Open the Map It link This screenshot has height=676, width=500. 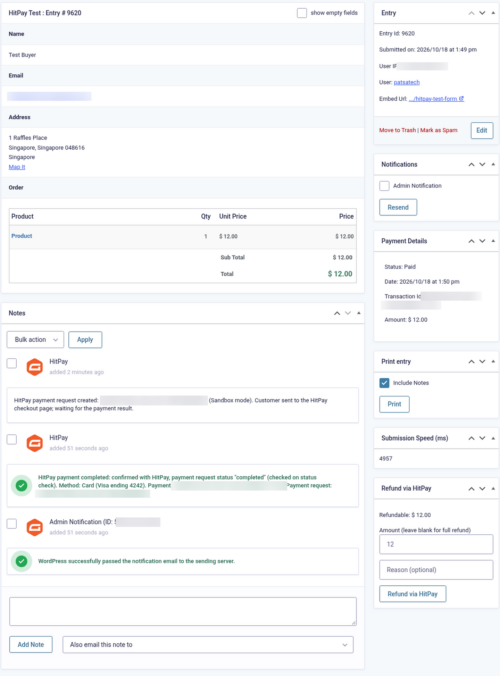click(x=17, y=167)
